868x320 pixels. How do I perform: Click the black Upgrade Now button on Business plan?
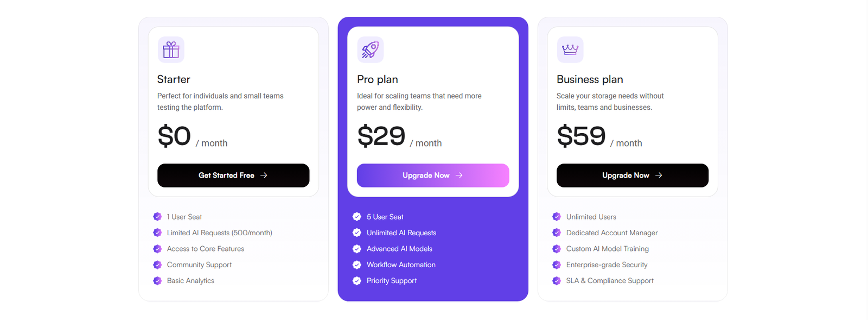click(633, 175)
